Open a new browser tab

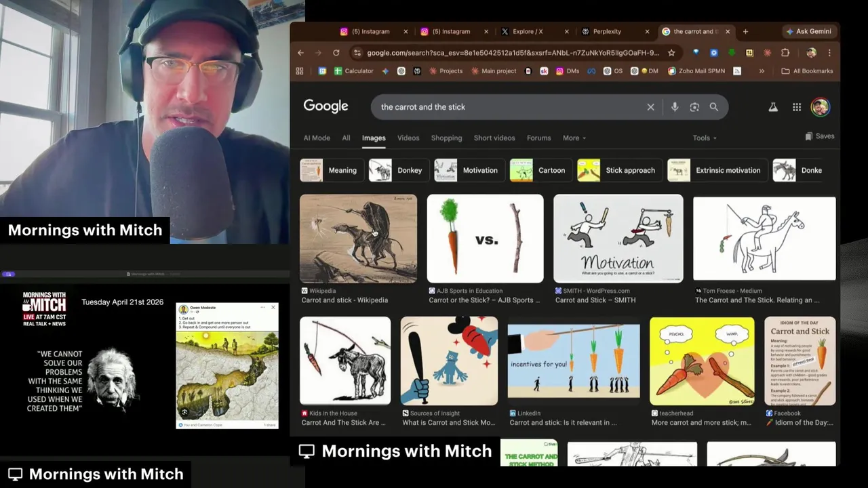(x=745, y=31)
